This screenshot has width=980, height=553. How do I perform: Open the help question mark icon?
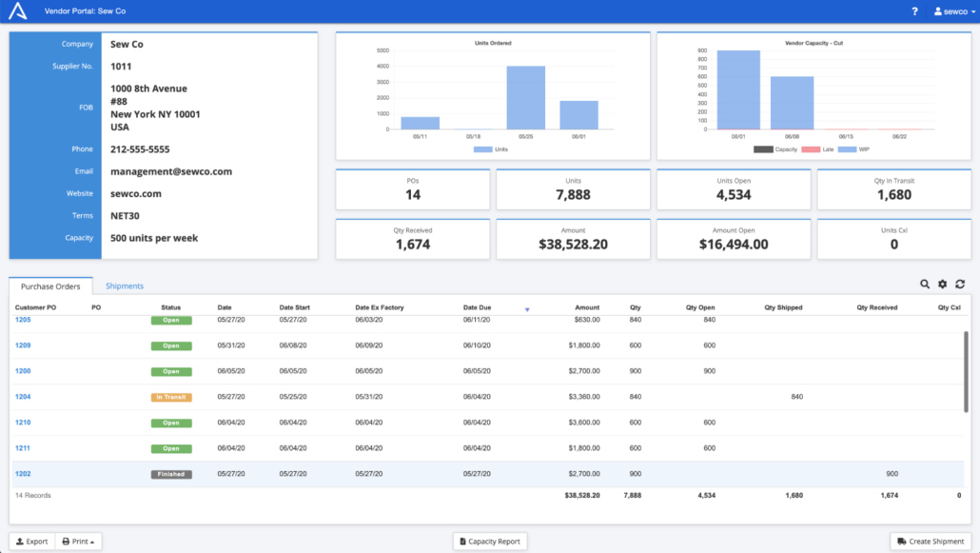914,11
